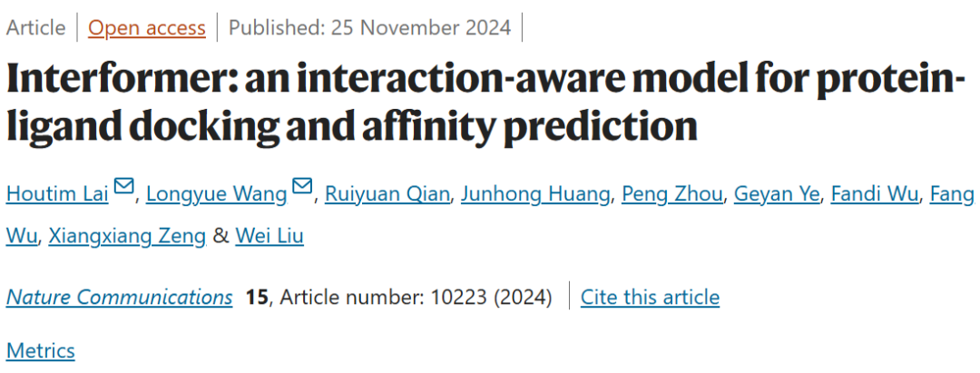The image size is (980, 373).
Task: Click the Article number 10223 text
Action: coord(415,297)
